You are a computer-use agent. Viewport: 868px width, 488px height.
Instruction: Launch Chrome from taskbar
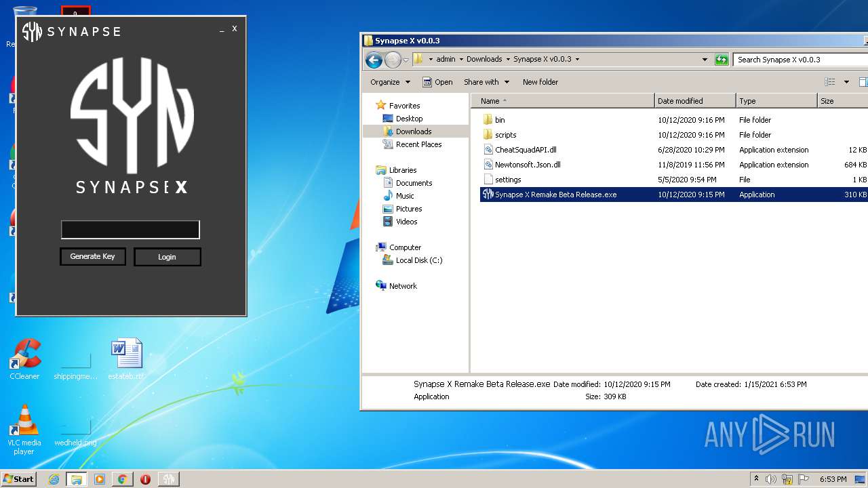(x=122, y=479)
